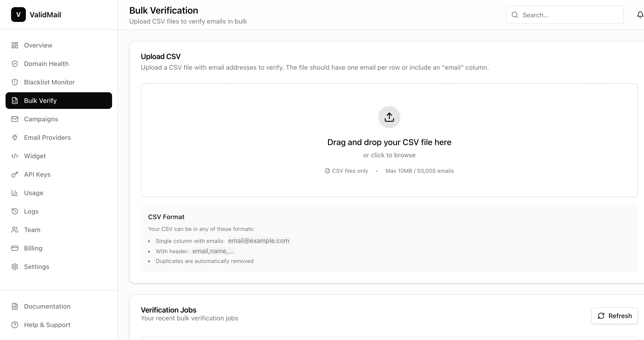Click the Widget code icon
The height and width of the screenshot is (340, 644).
click(x=15, y=156)
